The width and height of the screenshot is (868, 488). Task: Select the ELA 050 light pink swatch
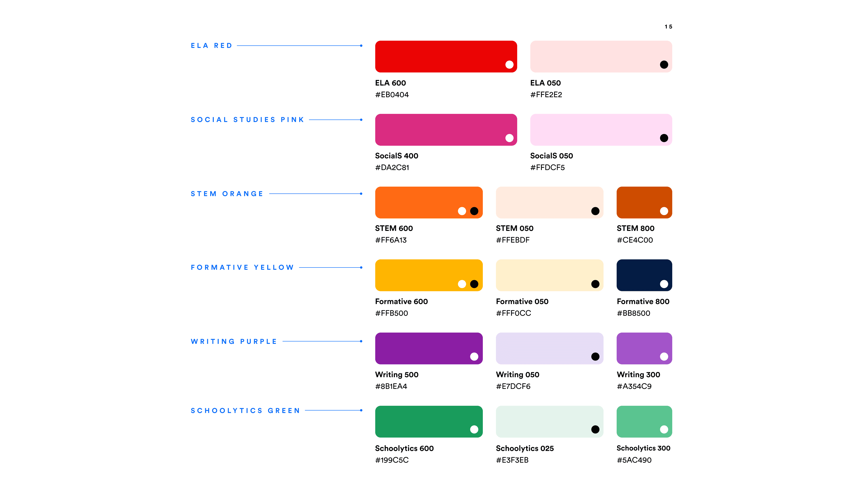pos(601,56)
